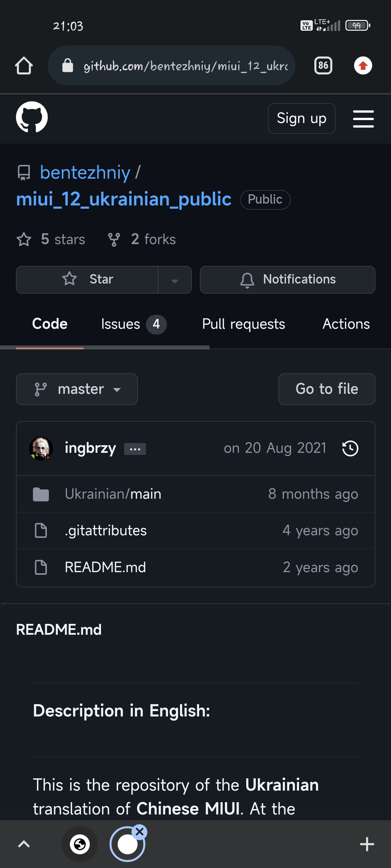Expand the commit message ellipsis

click(x=135, y=449)
